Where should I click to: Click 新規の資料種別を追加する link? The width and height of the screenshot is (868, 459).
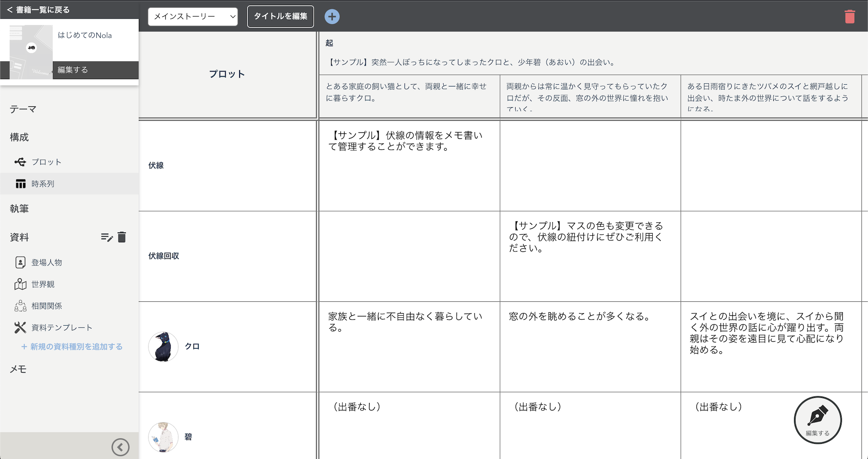(x=72, y=347)
